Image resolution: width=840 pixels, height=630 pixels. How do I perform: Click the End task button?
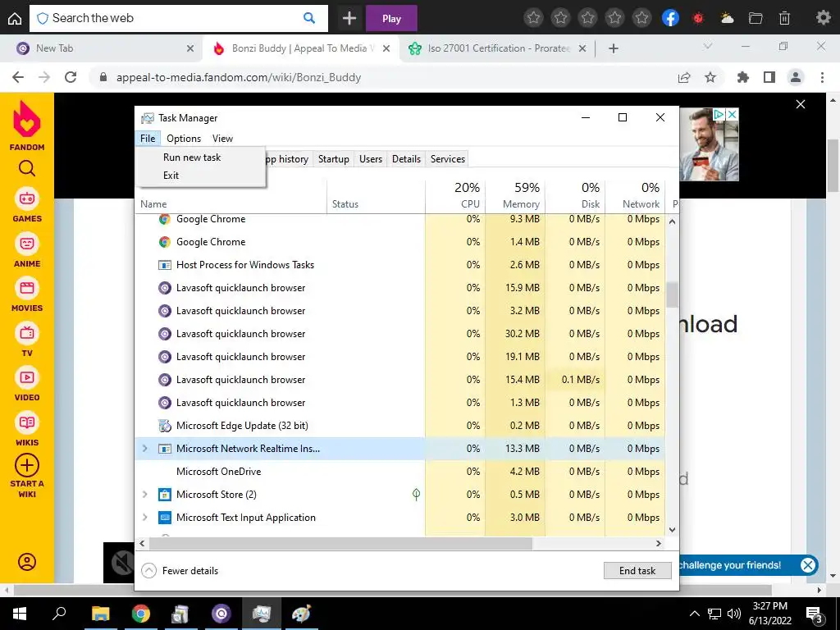click(637, 571)
